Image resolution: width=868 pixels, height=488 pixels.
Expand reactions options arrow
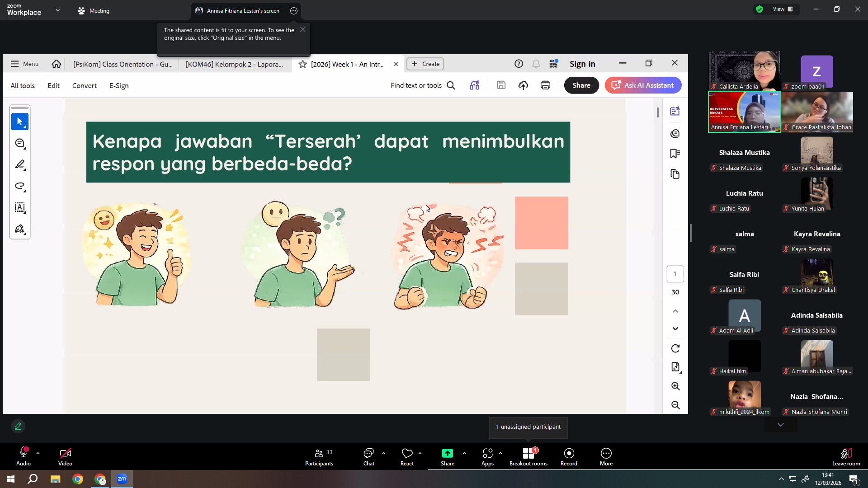click(x=420, y=453)
